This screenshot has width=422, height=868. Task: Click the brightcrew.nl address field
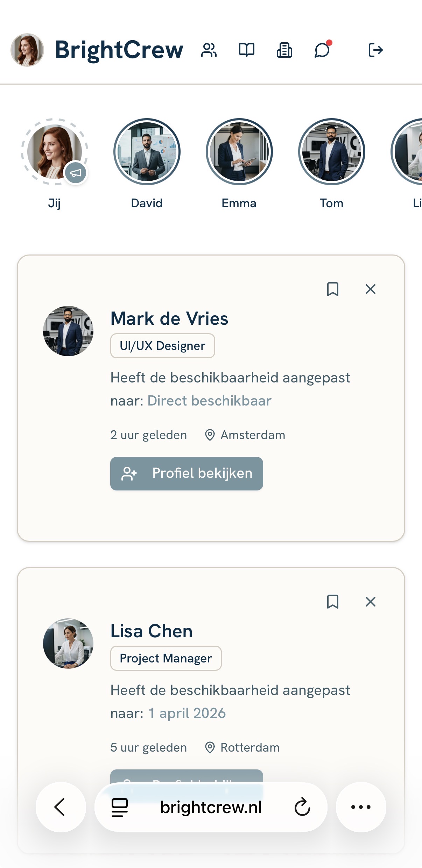211,807
